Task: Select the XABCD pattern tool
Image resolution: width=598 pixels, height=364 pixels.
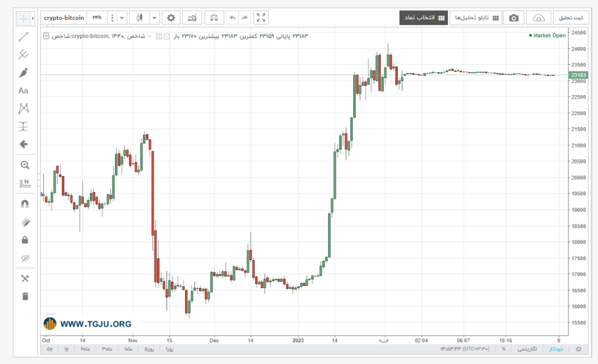Action: (23, 108)
